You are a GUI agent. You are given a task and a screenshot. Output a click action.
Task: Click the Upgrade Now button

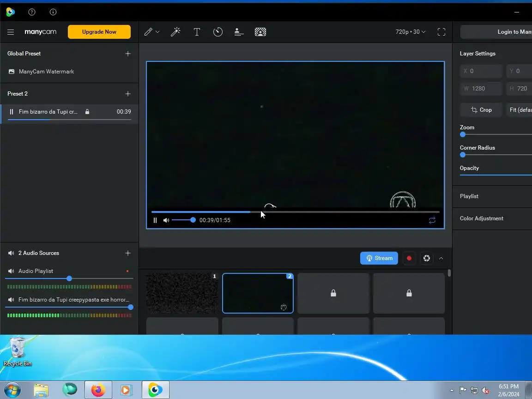click(x=99, y=31)
